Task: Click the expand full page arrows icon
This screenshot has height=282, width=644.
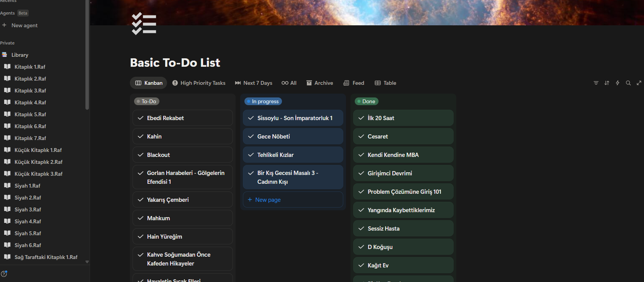Action: point(639,83)
